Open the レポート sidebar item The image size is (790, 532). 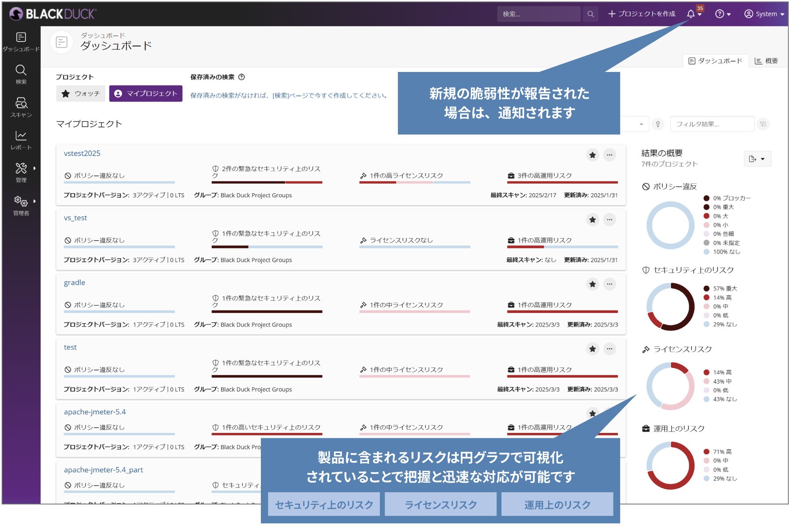point(21,140)
